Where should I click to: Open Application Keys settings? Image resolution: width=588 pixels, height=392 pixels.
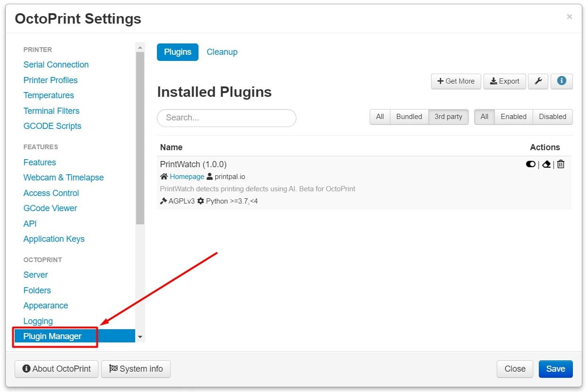(54, 239)
